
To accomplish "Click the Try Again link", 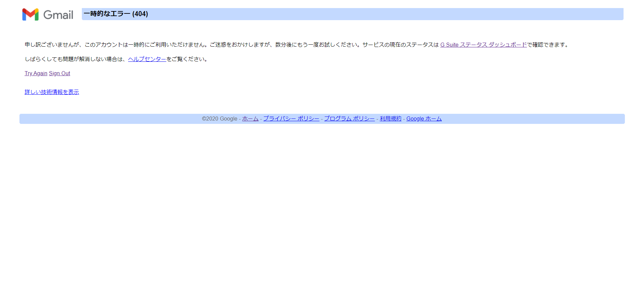I will (36, 73).
